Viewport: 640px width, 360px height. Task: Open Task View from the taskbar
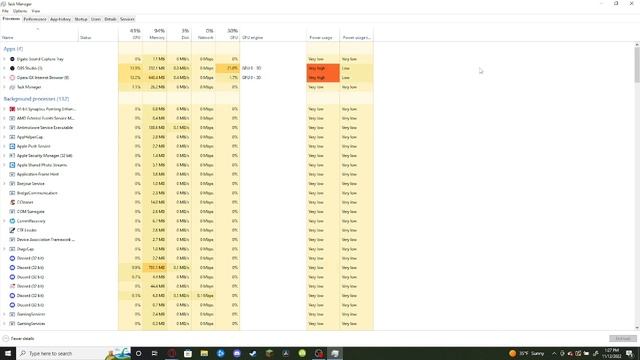155,353
